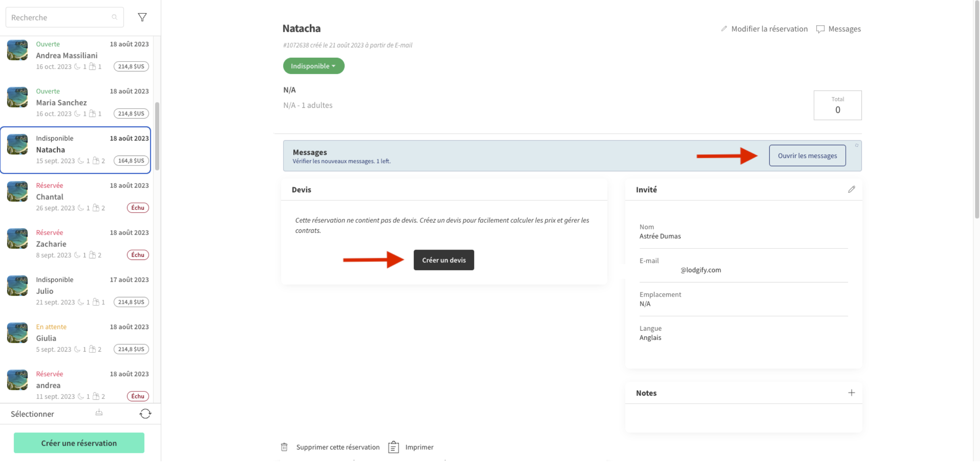Viewport: 980px width, 464px height.
Task: Open messages via speech bubble icon
Action: [820, 29]
